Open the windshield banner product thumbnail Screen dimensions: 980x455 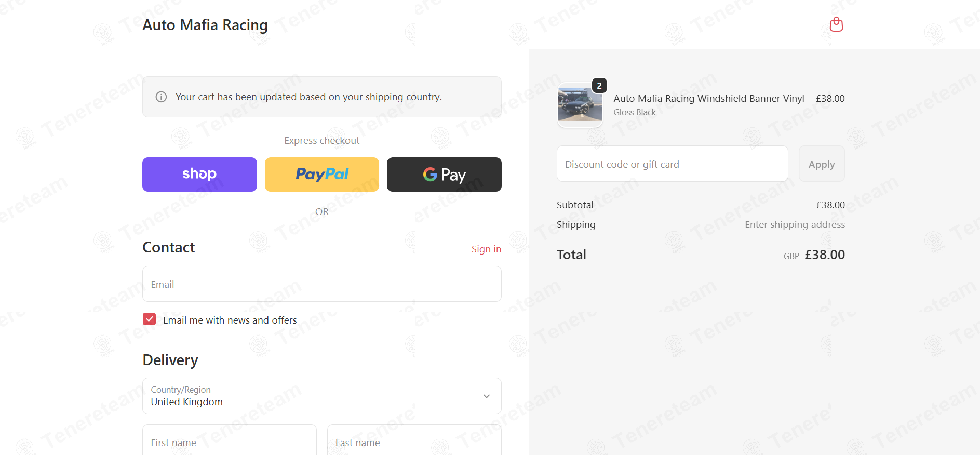click(x=580, y=105)
